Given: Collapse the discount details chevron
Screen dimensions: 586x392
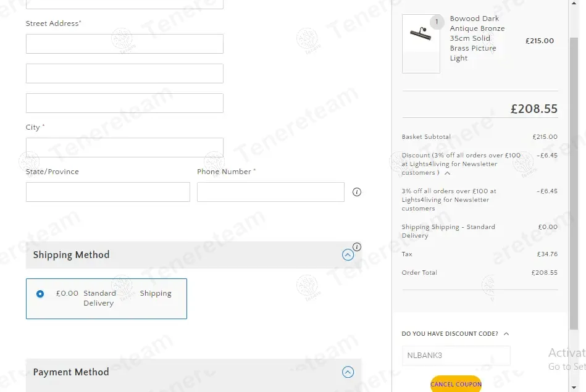Looking at the screenshot, I should point(448,173).
